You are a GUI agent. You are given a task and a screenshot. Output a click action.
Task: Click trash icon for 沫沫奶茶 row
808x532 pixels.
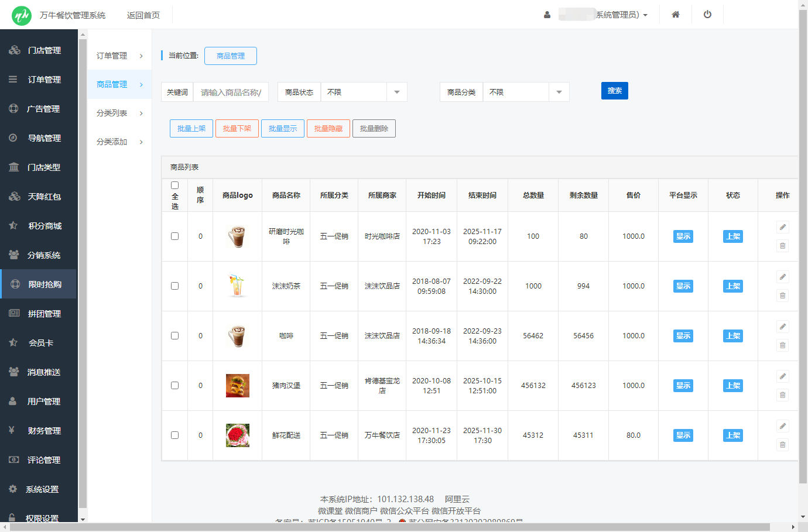pyautogui.click(x=782, y=296)
